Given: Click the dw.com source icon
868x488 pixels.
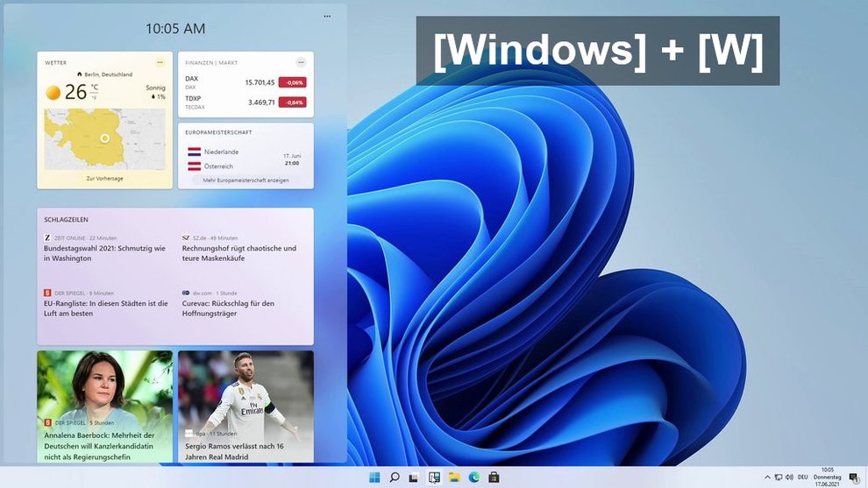Looking at the screenshot, I should pos(186,293).
